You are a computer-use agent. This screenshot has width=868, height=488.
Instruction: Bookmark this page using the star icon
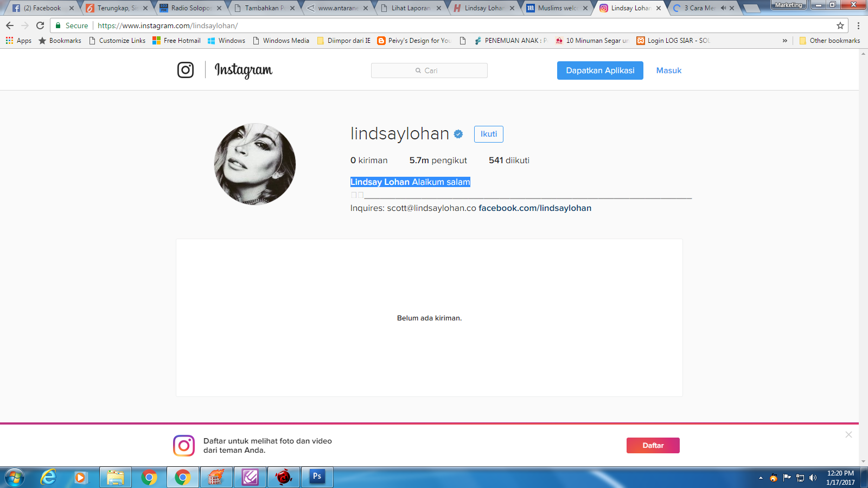point(840,25)
